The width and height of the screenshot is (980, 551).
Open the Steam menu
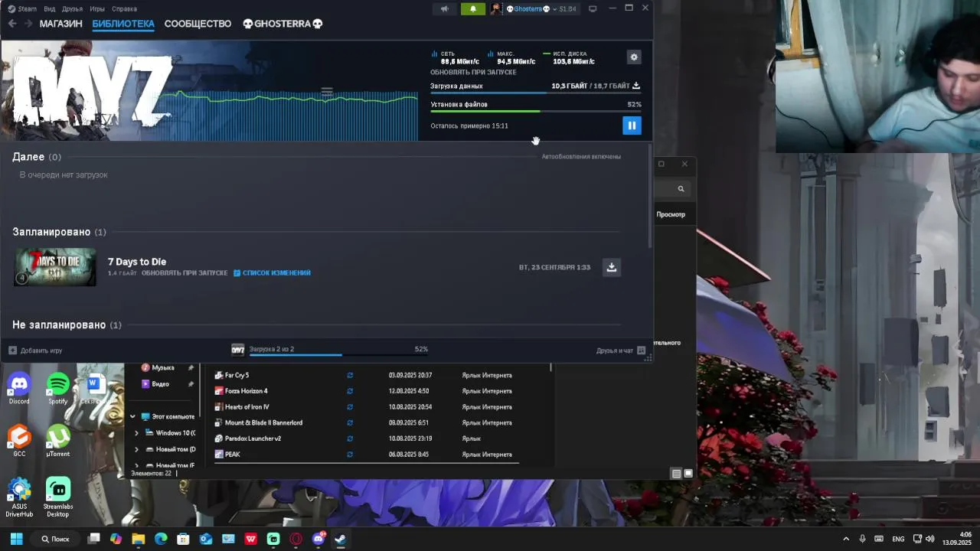(22, 9)
